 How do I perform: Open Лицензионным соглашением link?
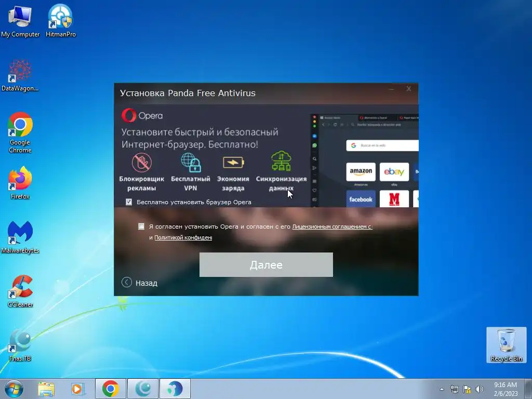[332, 227]
